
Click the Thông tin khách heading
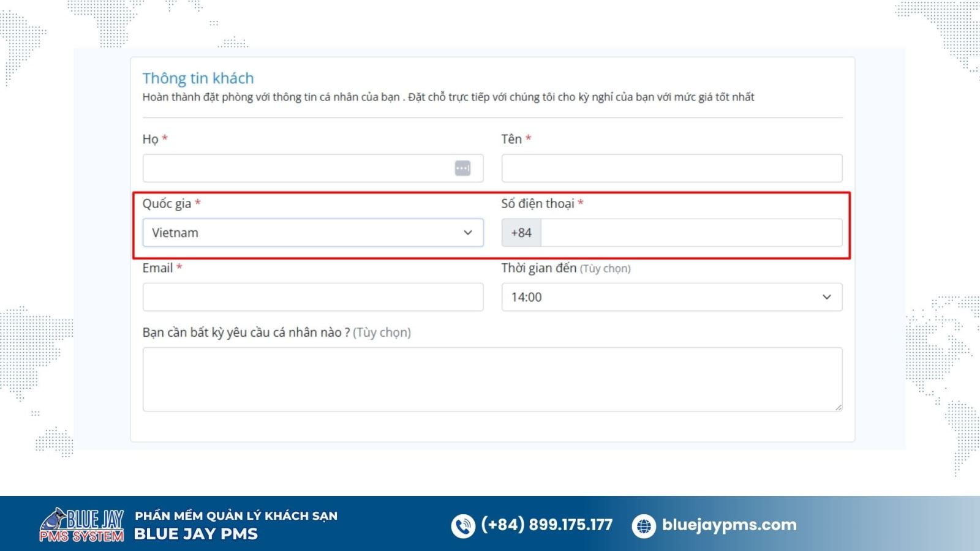[x=198, y=78]
